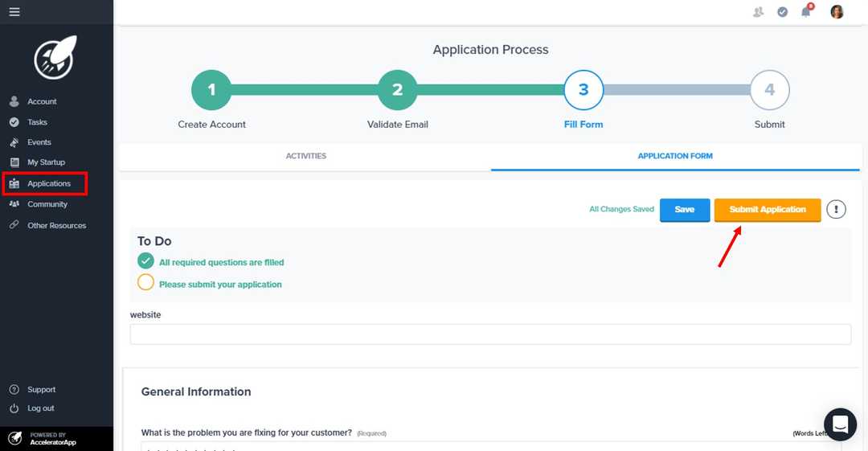Select step 1 Create Account circle
868x451 pixels.
[x=211, y=90]
